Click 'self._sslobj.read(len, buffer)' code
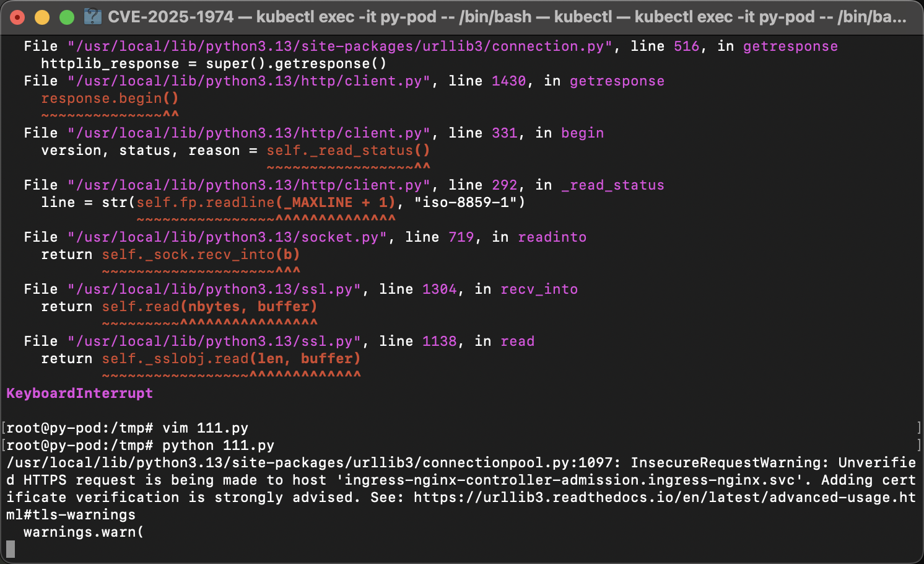This screenshot has width=924, height=564. click(x=231, y=358)
